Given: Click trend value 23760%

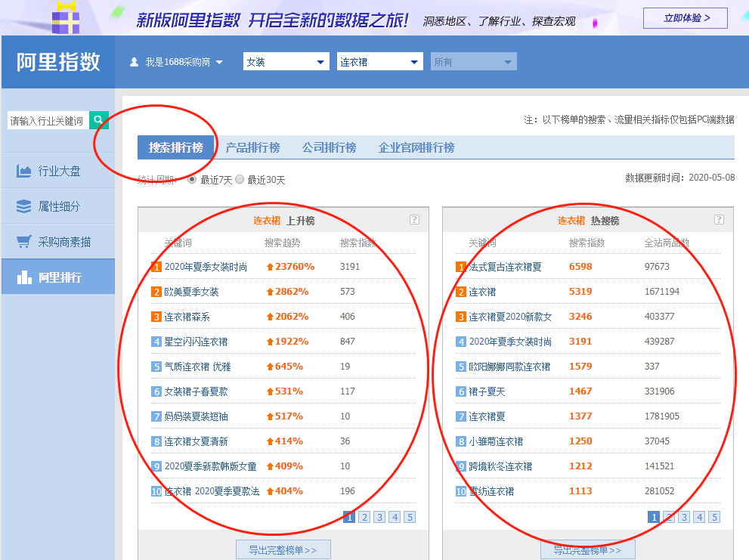Looking at the screenshot, I should click(290, 267).
